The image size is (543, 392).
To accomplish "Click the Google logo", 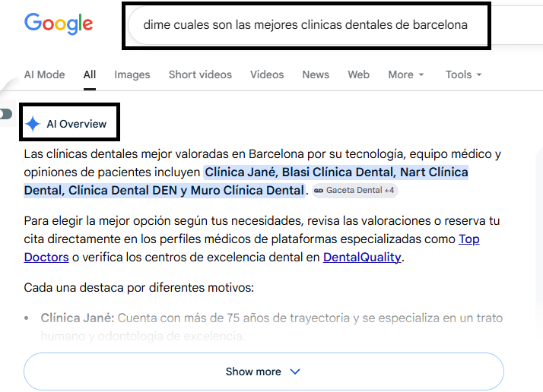I will point(59,24).
